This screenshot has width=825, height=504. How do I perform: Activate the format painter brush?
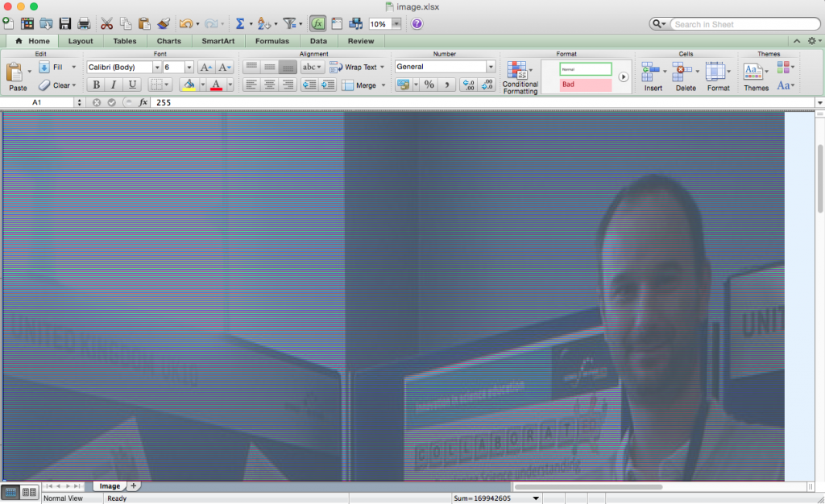pyautogui.click(x=164, y=23)
